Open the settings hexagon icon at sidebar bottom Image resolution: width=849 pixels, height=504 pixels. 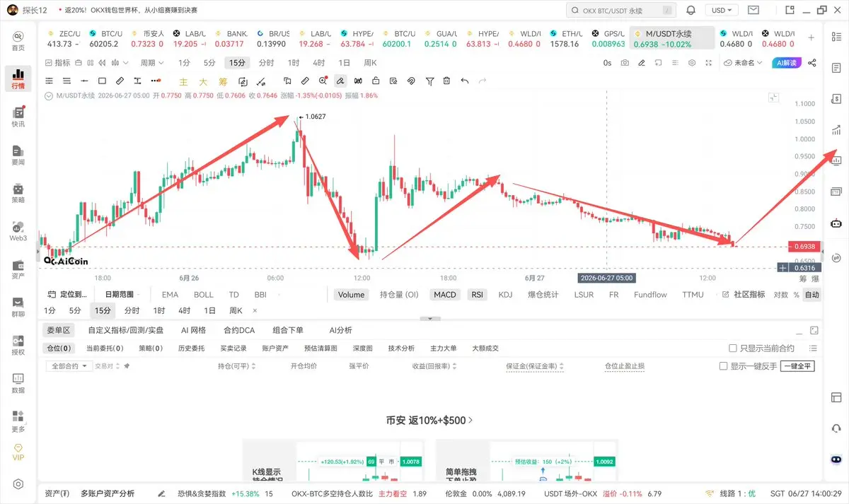[x=18, y=484]
